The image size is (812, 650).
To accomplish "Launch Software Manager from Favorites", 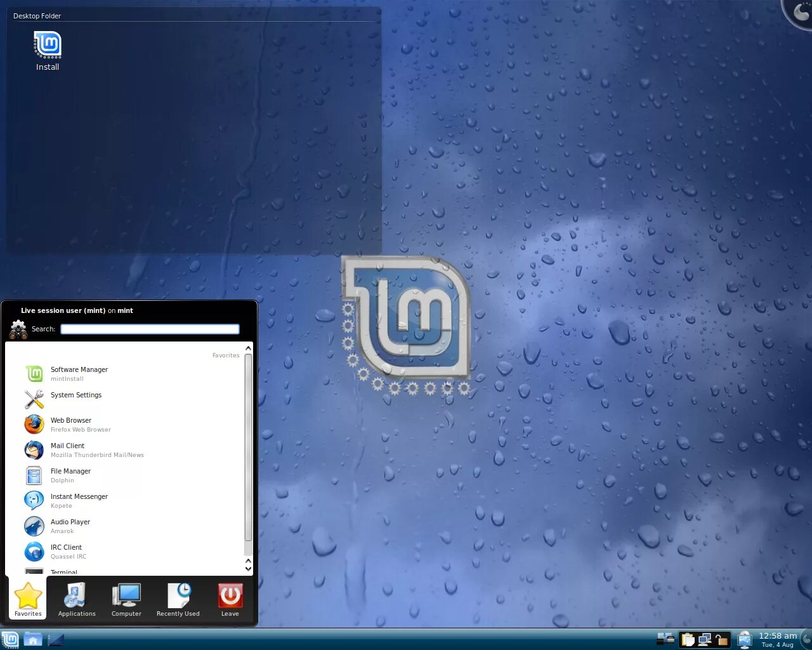I will (x=132, y=374).
